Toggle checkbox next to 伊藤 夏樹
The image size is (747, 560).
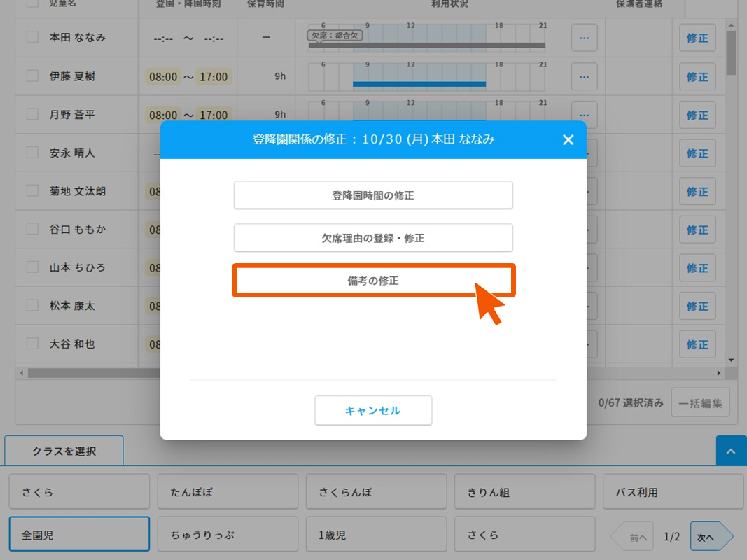pyautogui.click(x=32, y=76)
